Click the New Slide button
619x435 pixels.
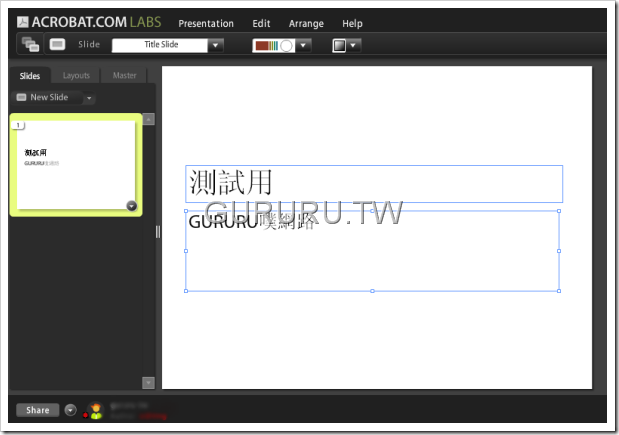click(47, 97)
